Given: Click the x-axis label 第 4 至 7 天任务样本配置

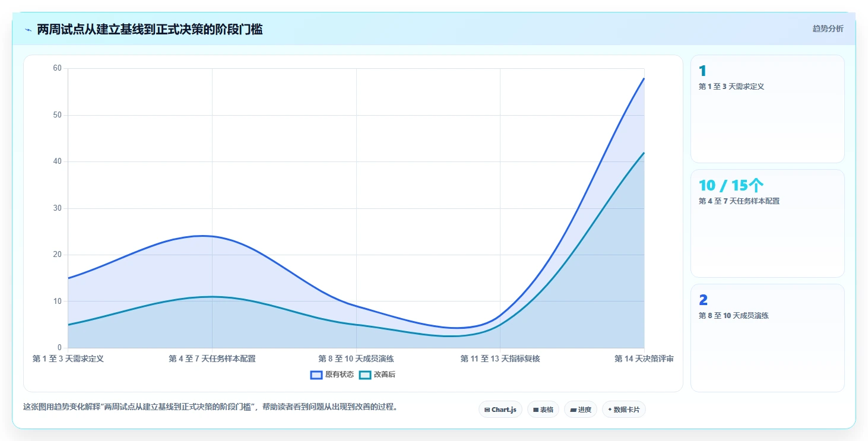Looking at the screenshot, I should point(212,358).
